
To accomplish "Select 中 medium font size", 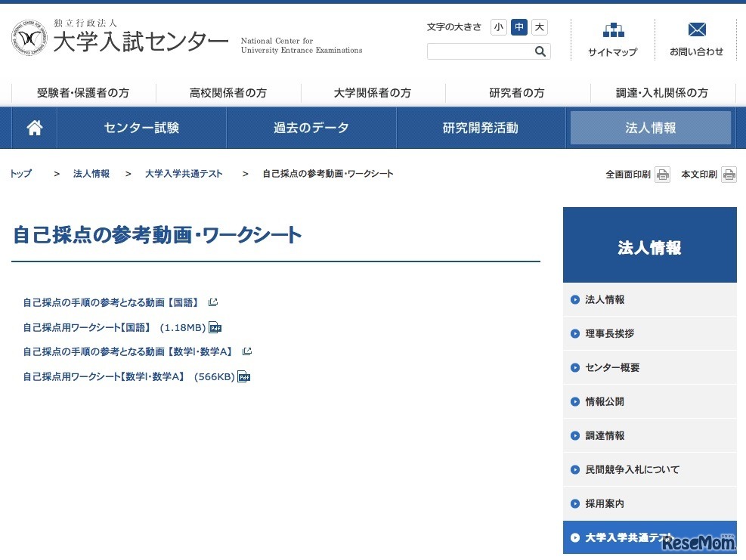I will pyautogui.click(x=518, y=26).
